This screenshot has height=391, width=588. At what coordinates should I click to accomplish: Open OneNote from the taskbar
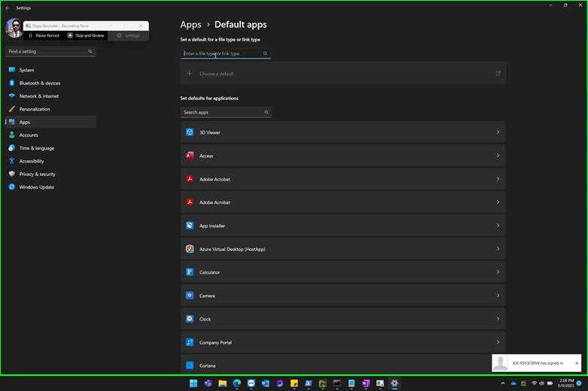(x=366, y=383)
